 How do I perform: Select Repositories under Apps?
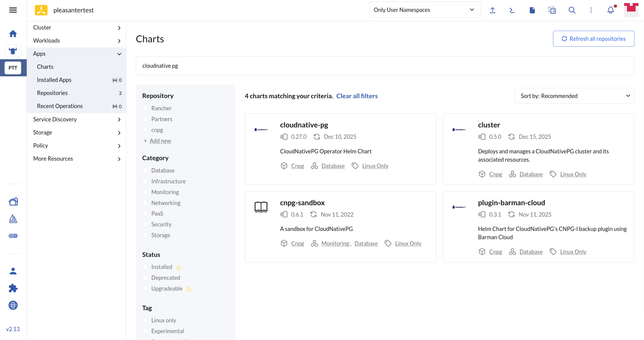click(52, 93)
